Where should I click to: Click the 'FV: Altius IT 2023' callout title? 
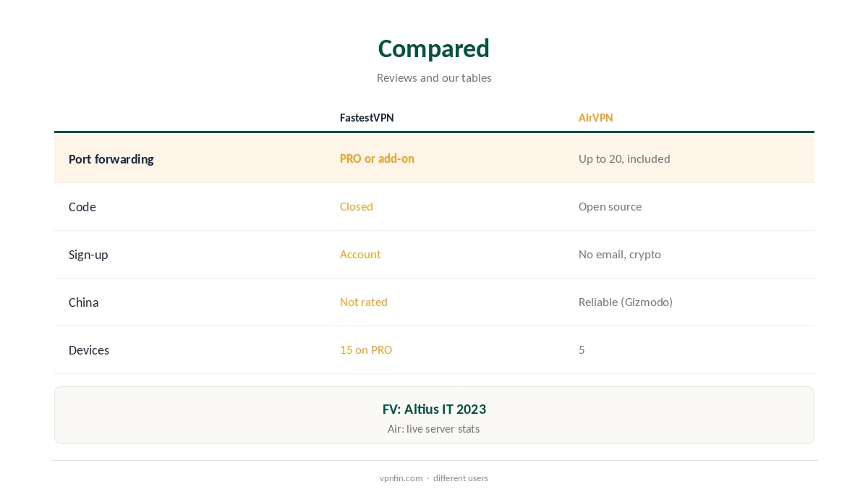(434, 409)
